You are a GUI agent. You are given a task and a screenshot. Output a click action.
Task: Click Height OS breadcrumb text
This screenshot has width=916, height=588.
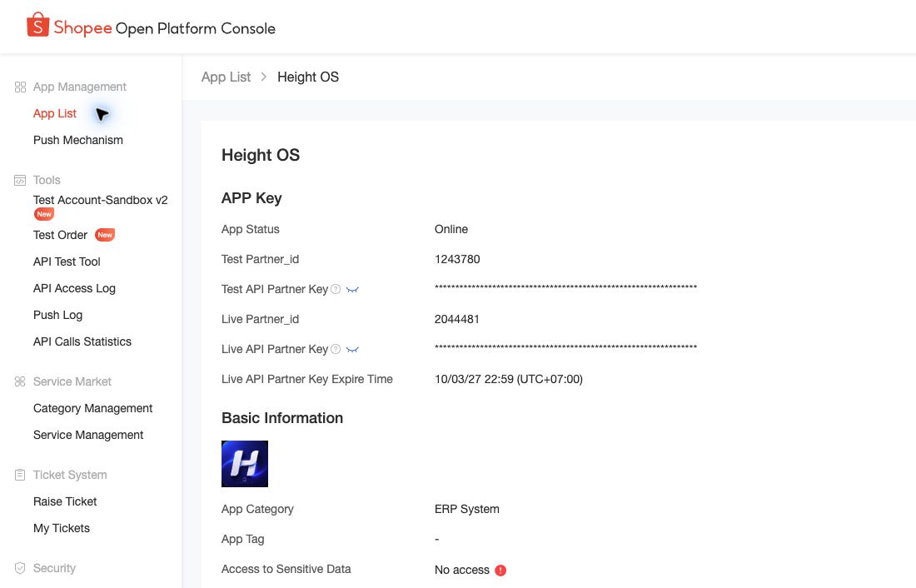[x=308, y=77]
